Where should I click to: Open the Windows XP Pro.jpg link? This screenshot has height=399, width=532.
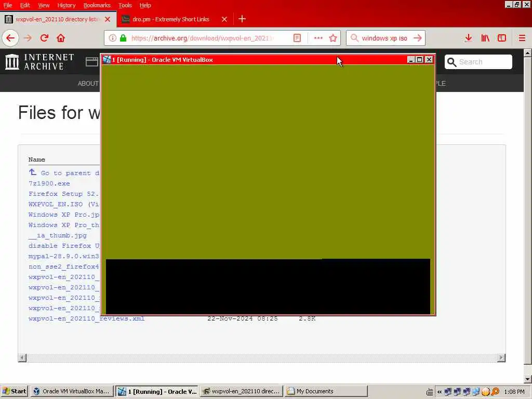[64, 215]
